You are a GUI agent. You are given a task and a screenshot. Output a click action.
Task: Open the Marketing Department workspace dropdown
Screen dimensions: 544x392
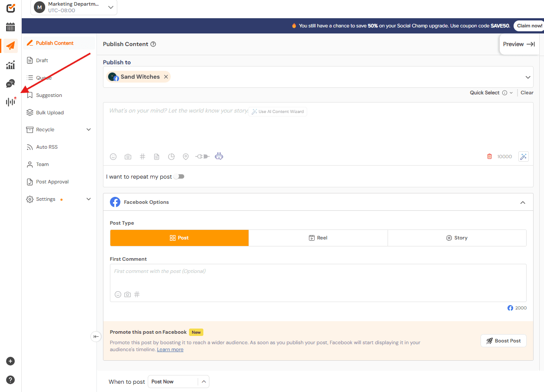point(73,7)
